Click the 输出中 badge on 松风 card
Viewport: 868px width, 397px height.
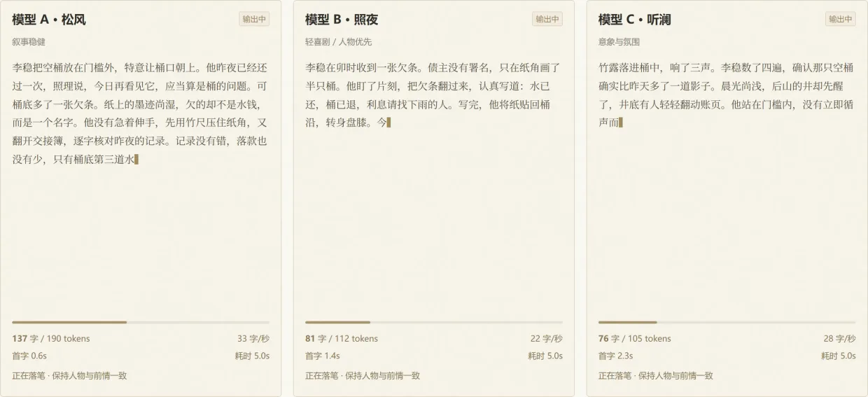(x=254, y=20)
